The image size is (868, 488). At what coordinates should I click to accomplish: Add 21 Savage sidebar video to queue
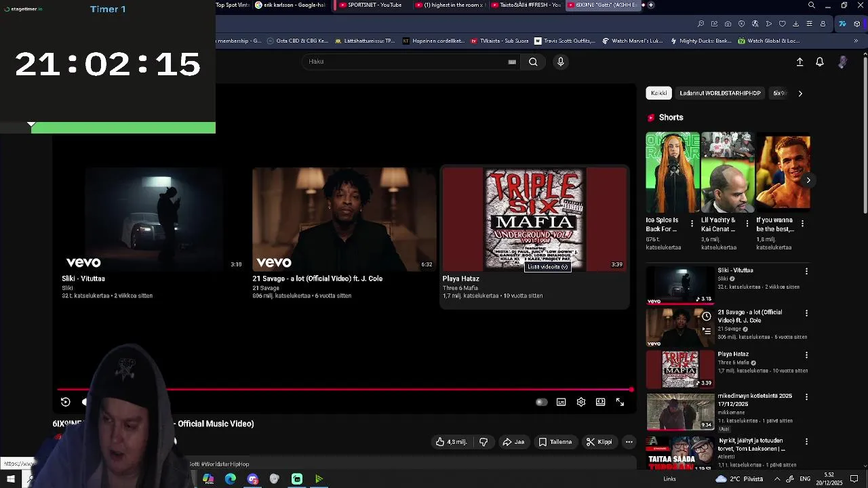coord(707,331)
